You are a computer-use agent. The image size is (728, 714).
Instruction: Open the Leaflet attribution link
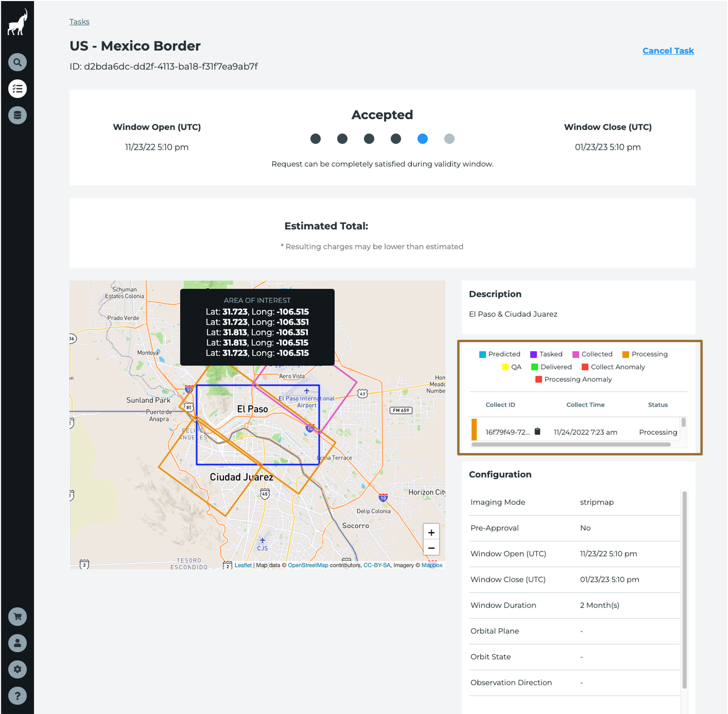coord(243,565)
